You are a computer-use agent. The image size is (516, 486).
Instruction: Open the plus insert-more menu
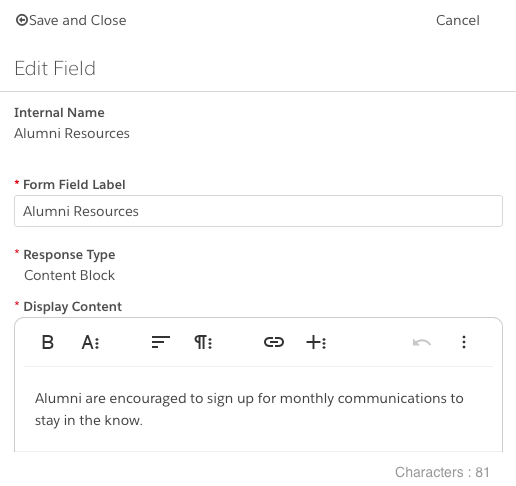click(316, 342)
